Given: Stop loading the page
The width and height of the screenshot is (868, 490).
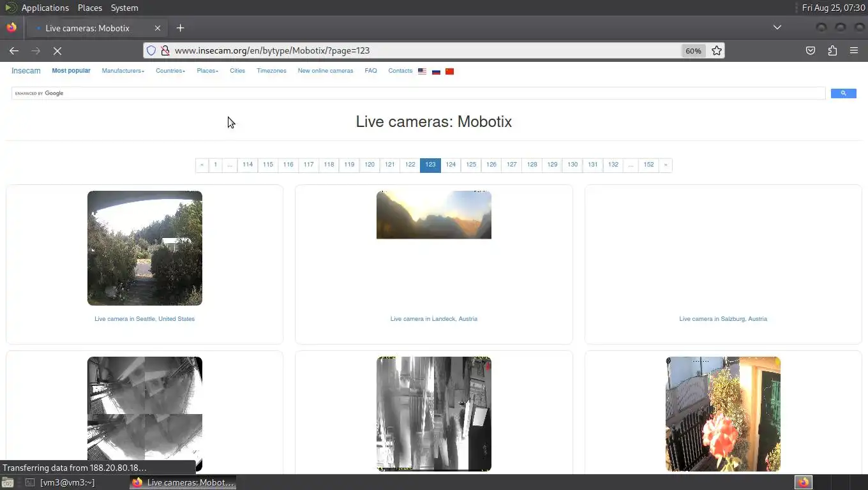Looking at the screenshot, I should (57, 50).
